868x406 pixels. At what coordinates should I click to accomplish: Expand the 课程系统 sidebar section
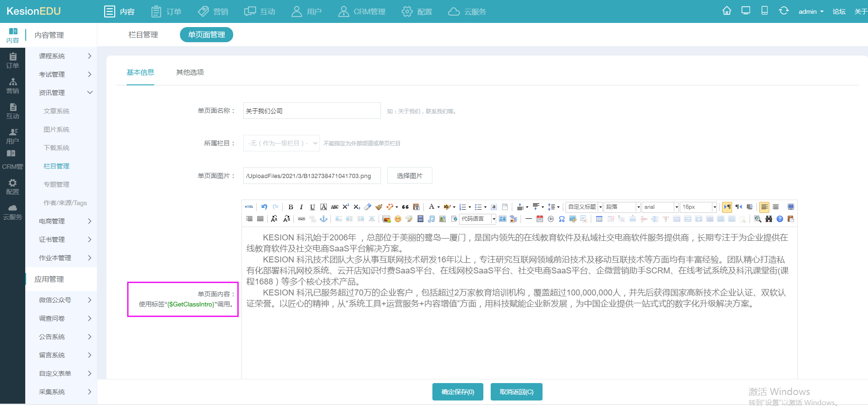click(x=61, y=56)
